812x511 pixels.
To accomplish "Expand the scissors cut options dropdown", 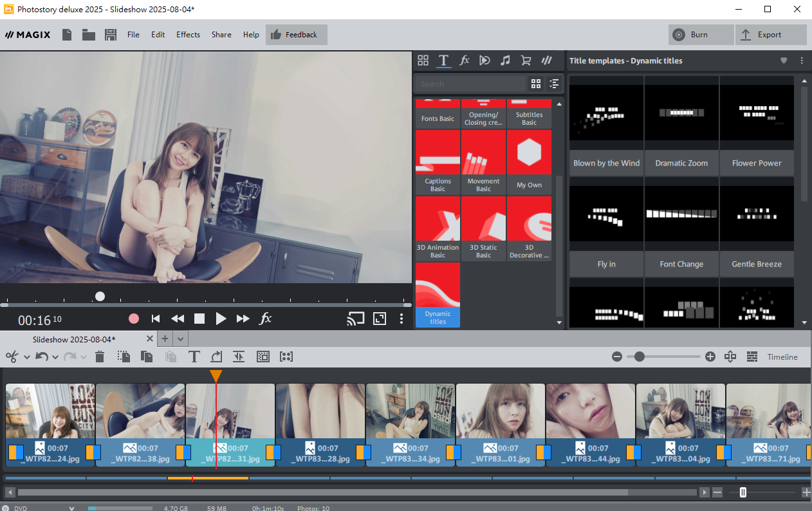I will tap(27, 357).
